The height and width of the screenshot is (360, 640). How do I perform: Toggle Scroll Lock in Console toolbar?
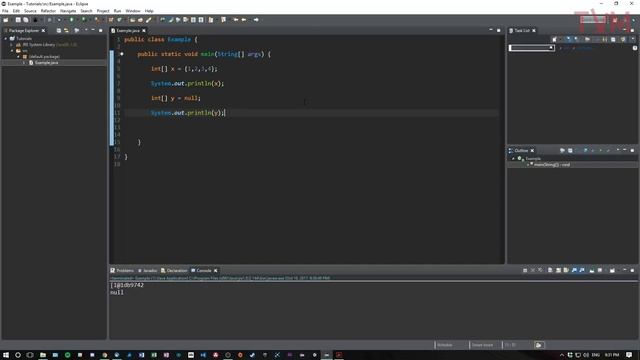click(558, 270)
